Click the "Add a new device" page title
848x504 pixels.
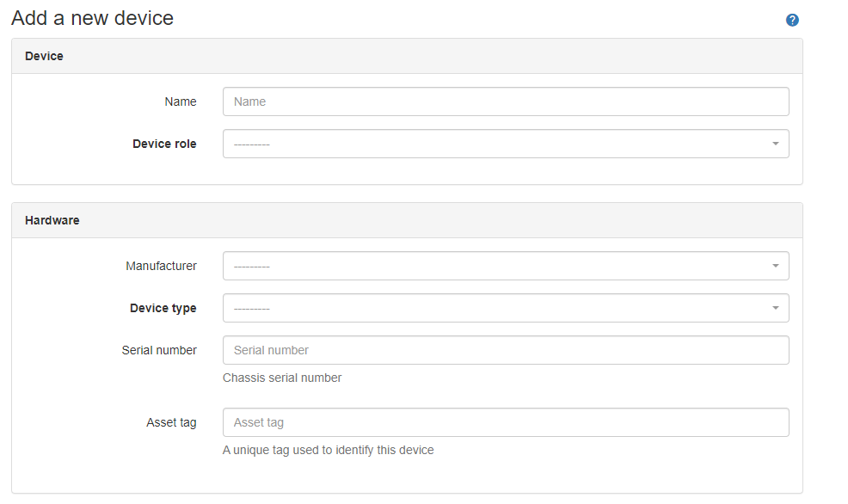(x=92, y=18)
